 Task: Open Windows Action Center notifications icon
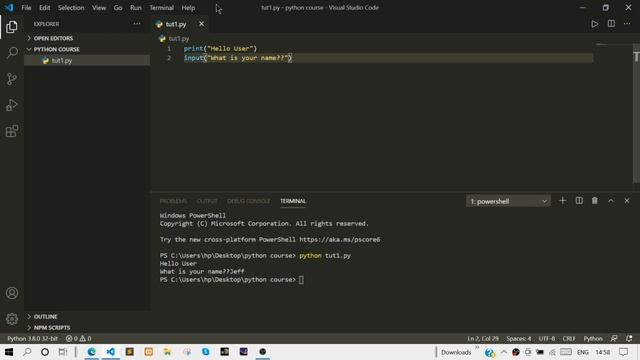(623, 352)
